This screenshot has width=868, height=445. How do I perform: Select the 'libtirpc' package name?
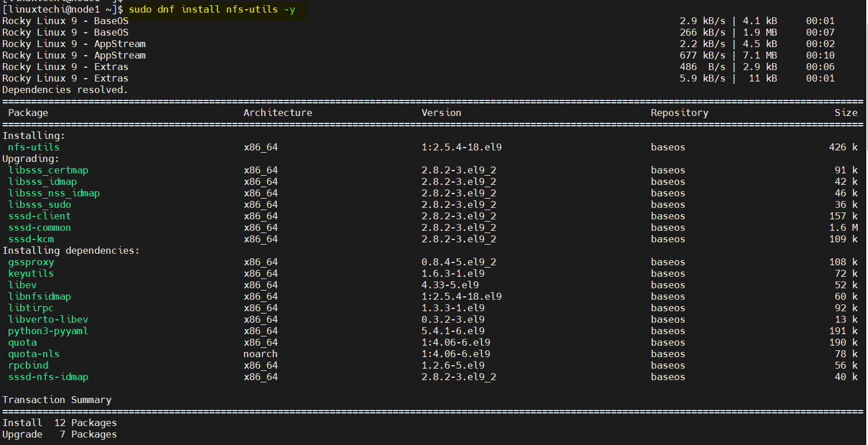31,308
